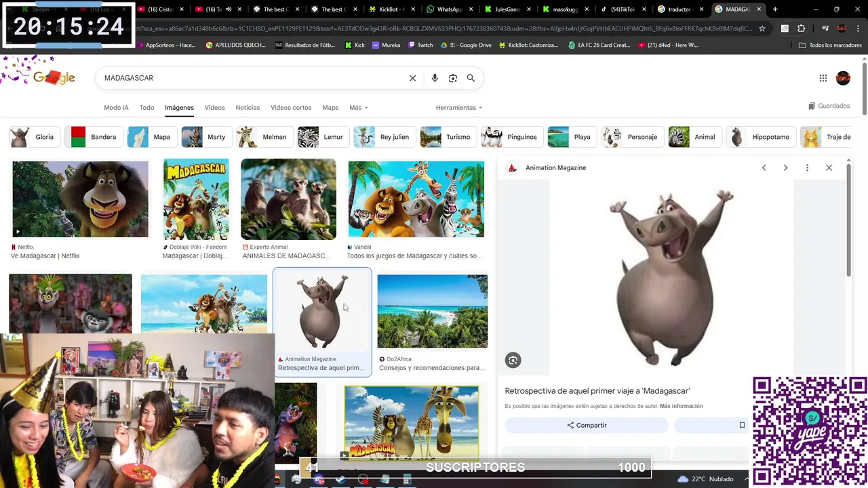
Task: Open the Vandal Madagascar games thumbnail
Action: click(416, 199)
